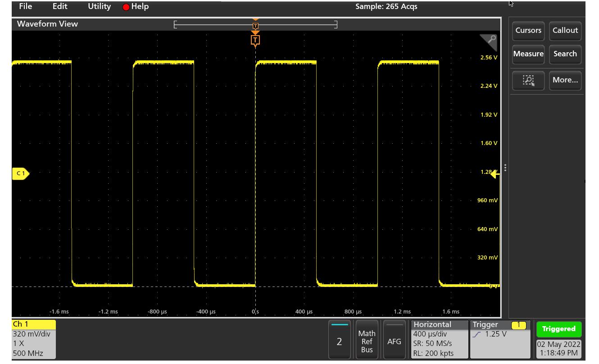Screen dimensions: 599x364
Task: Select the orange trigger position T marker
Action: coord(255,41)
